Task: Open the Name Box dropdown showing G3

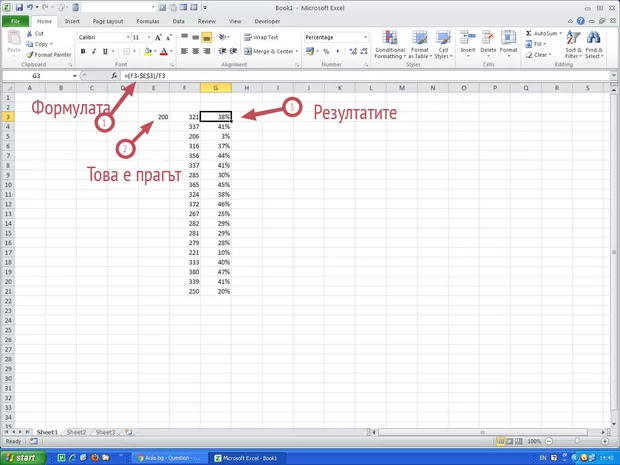Action: (x=74, y=76)
